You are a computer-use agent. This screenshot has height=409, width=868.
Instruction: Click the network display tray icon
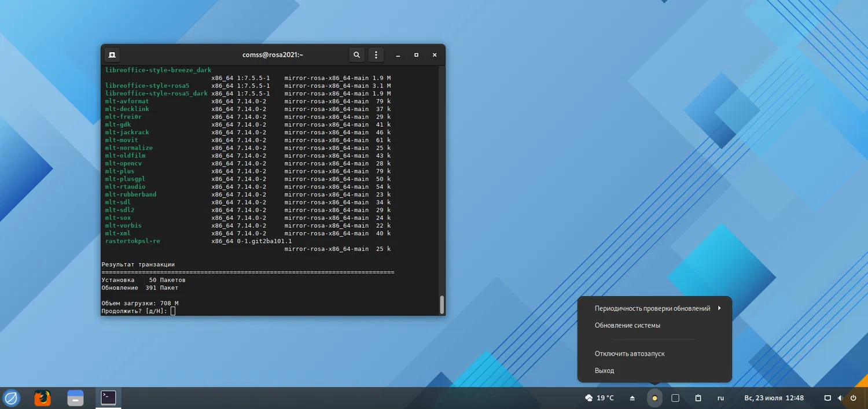pos(827,398)
